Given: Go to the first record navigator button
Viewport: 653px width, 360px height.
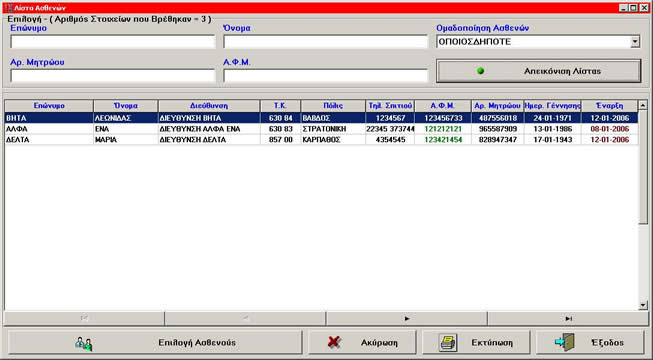Looking at the screenshot, I should pyautogui.click(x=84, y=319).
